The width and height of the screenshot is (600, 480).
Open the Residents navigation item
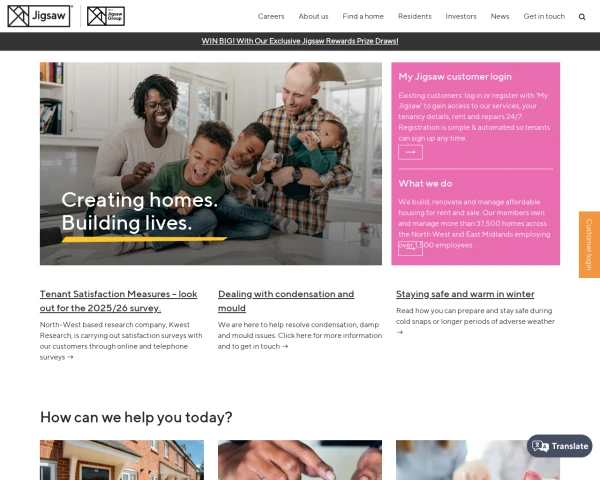pyautogui.click(x=414, y=16)
